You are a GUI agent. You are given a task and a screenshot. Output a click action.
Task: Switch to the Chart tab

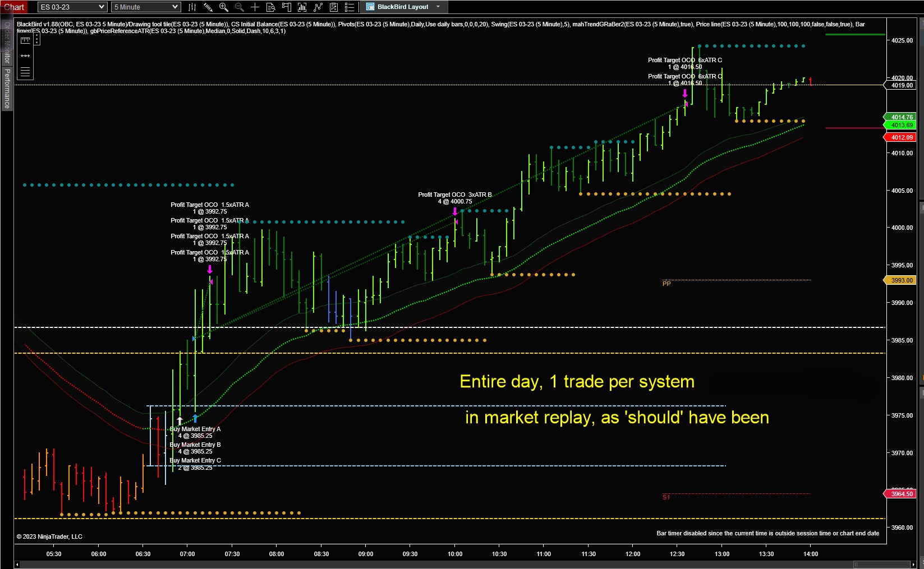tap(14, 7)
